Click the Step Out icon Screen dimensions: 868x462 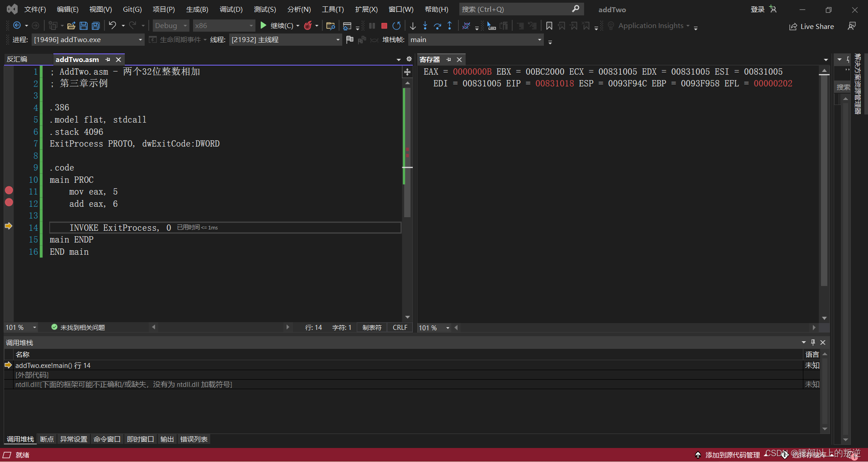click(x=449, y=26)
